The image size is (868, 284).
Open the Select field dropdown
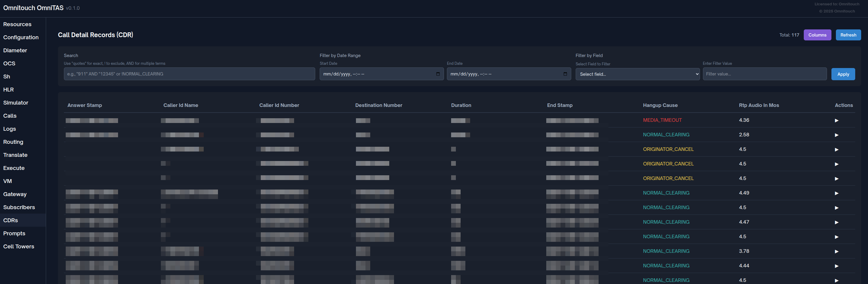637,74
